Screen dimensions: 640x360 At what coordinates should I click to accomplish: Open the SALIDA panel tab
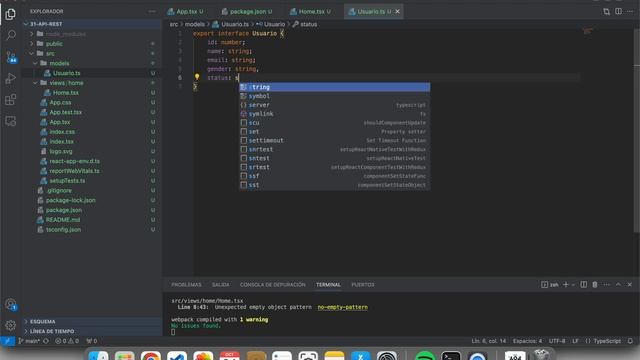(x=220, y=284)
